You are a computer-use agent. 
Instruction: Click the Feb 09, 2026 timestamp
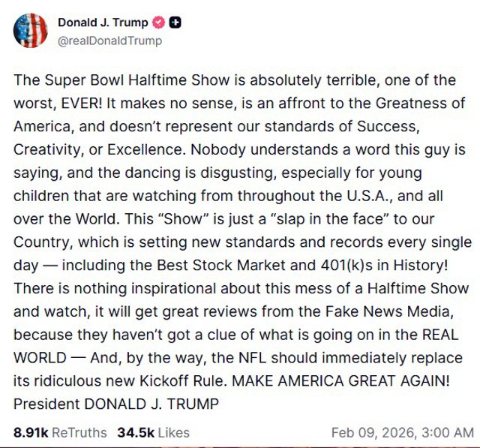(x=402, y=432)
